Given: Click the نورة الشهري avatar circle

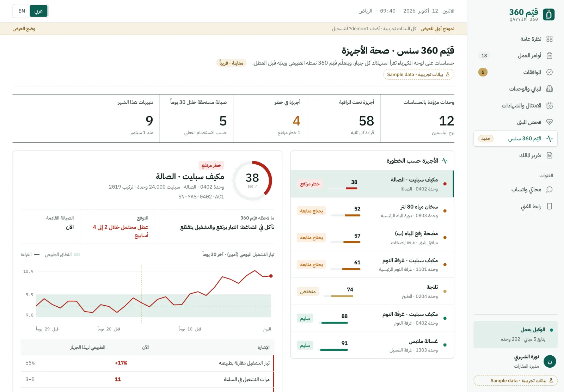Looking at the screenshot, I should pos(550,362).
